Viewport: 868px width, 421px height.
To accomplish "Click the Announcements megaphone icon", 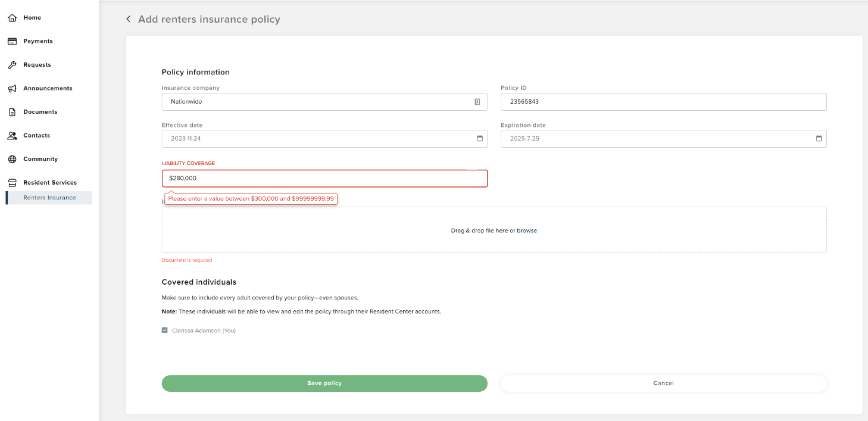I will pos(12,88).
